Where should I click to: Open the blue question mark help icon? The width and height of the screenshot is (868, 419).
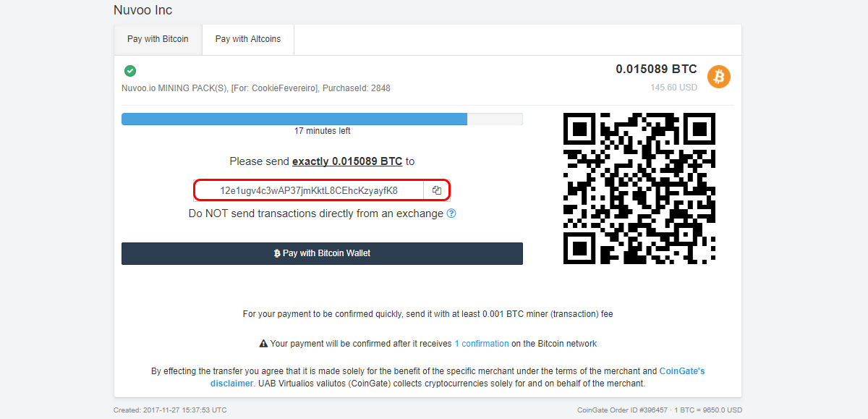click(x=451, y=213)
